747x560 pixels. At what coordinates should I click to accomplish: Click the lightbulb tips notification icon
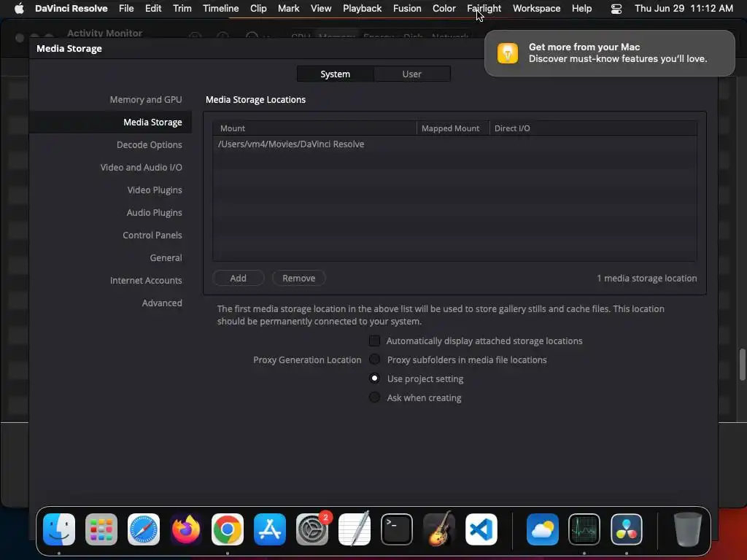[508, 52]
